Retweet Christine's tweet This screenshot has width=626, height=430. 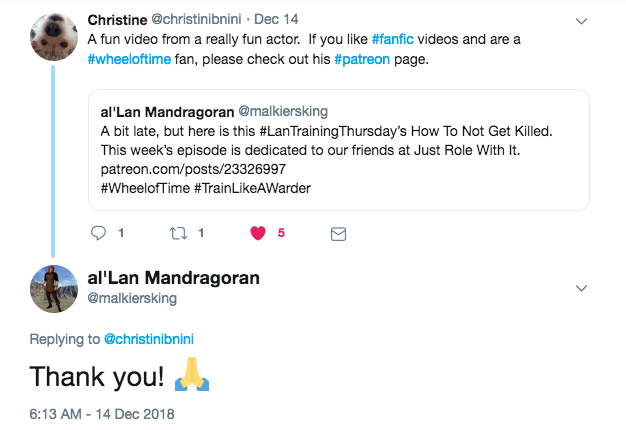click(x=176, y=233)
